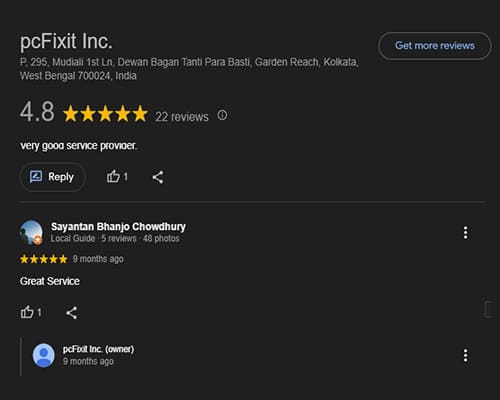Click the pcFixit Inc. owner avatar
500x400 pixels.
click(44, 355)
